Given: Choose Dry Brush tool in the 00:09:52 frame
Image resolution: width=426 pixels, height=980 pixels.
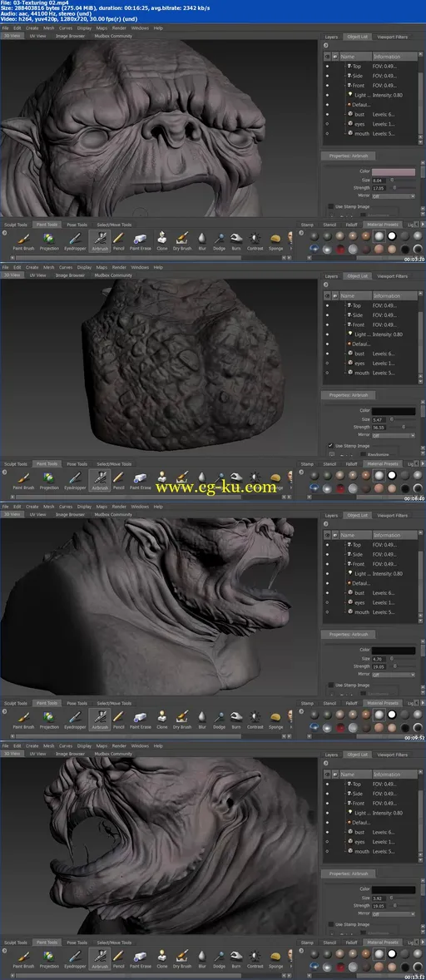Looking at the screenshot, I should pyautogui.click(x=182, y=720).
